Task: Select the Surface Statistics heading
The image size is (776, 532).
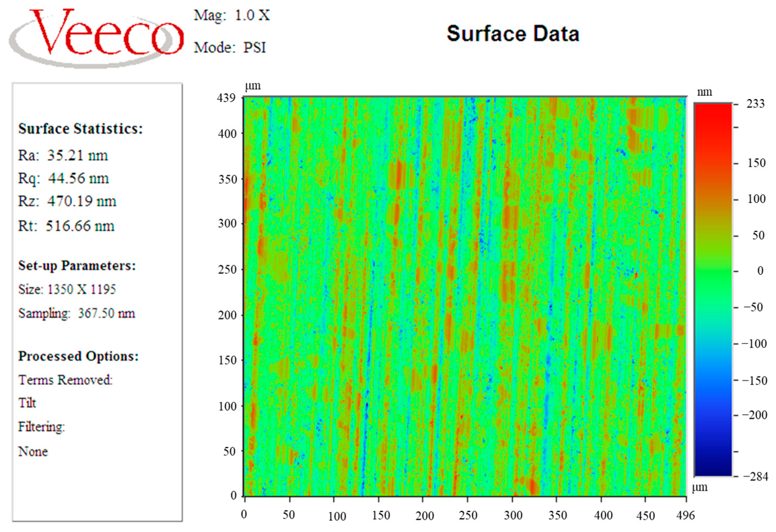Action: point(80,129)
